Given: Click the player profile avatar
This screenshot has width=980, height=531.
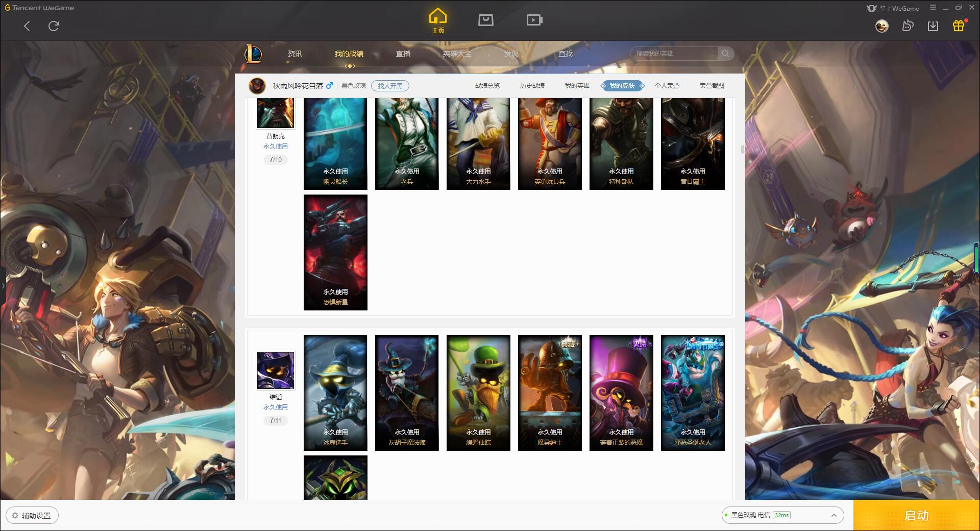Looking at the screenshot, I should coord(257,86).
